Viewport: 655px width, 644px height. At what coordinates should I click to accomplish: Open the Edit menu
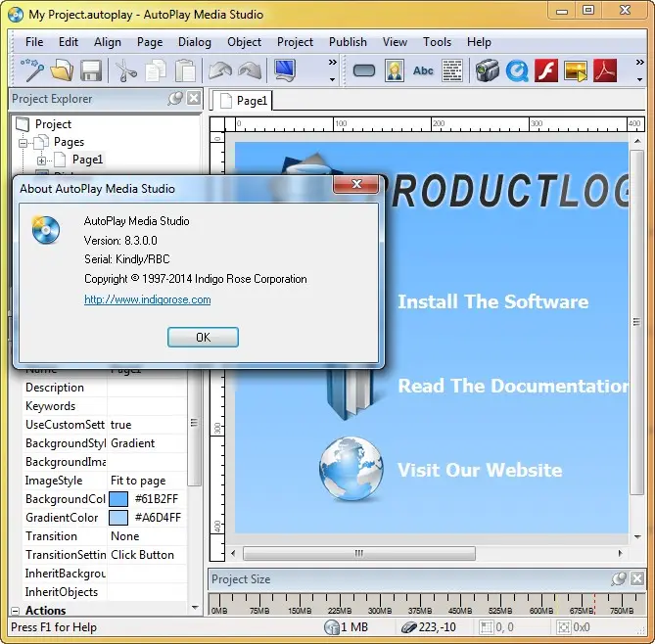click(69, 42)
